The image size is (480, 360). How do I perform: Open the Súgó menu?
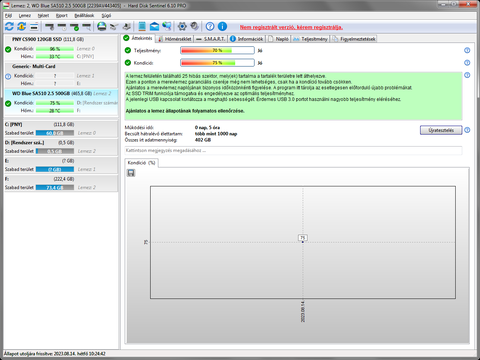[106, 15]
